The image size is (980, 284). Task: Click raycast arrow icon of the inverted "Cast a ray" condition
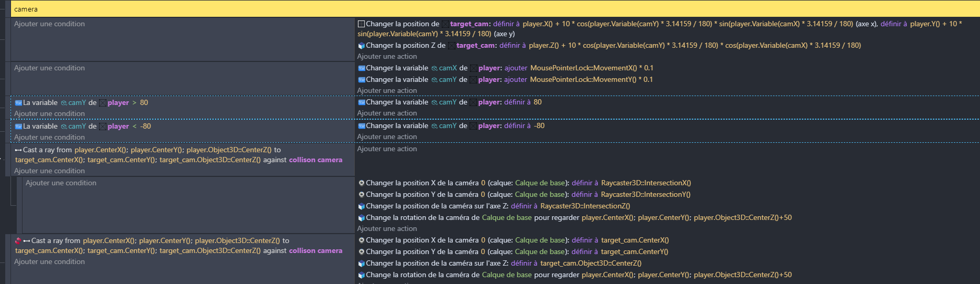click(27, 241)
